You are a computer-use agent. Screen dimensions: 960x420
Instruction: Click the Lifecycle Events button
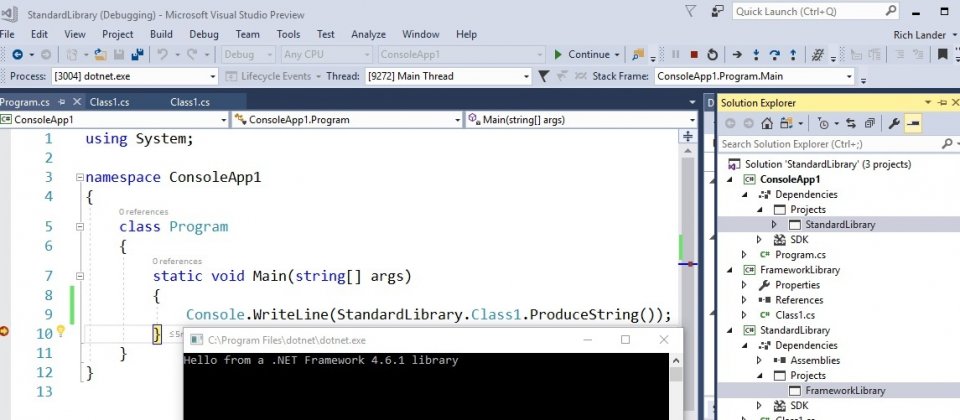click(x=274, y=77)
